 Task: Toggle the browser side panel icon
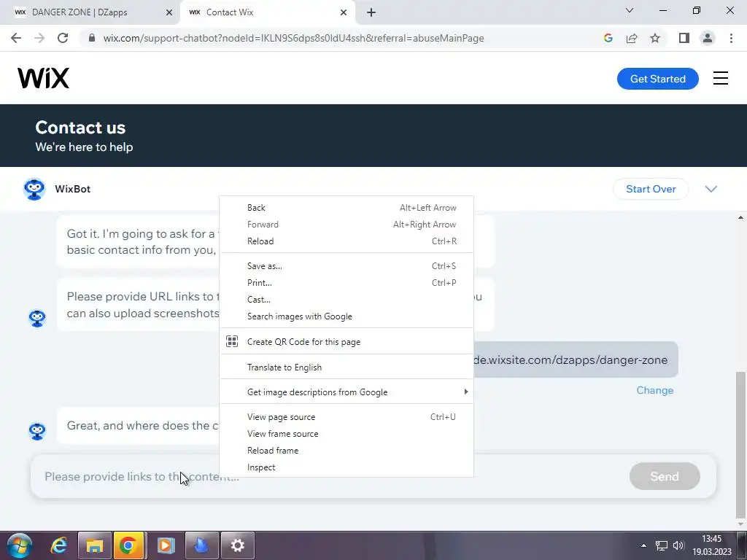click(x=684, y=38)
